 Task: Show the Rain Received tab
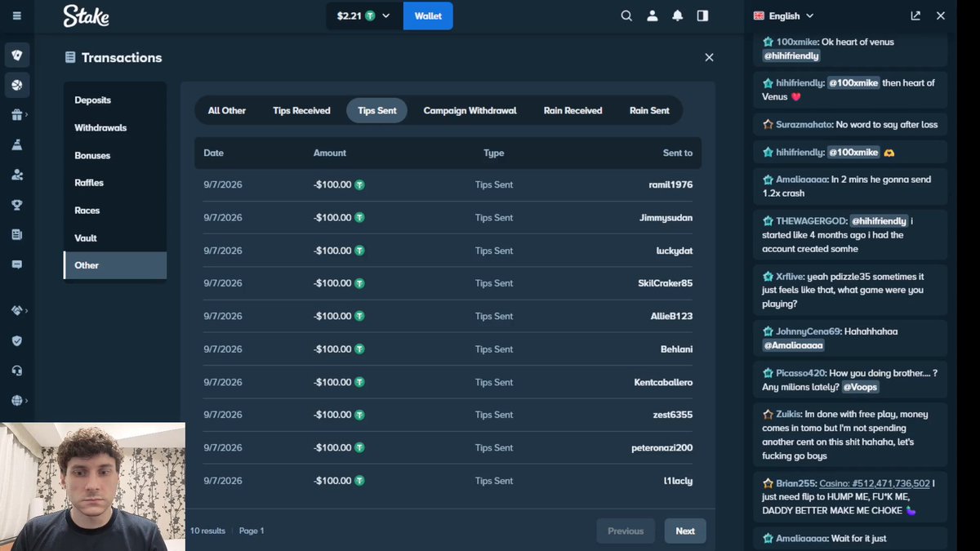[572, 110]
